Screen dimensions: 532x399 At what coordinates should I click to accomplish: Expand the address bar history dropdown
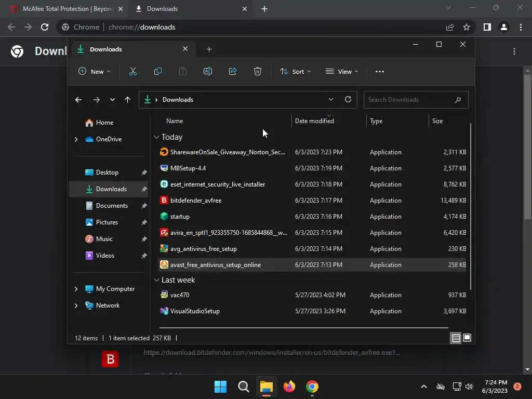[331, 99]
